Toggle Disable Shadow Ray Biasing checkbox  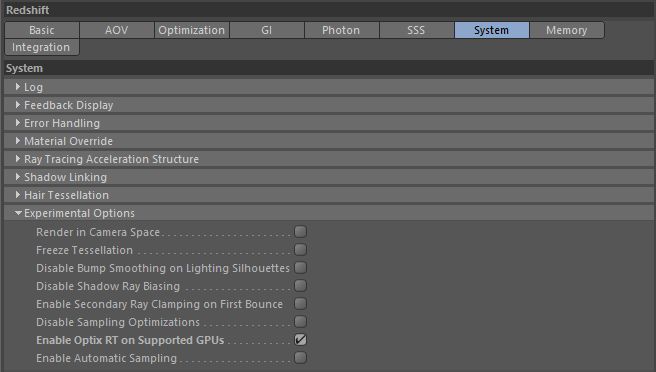300,285
